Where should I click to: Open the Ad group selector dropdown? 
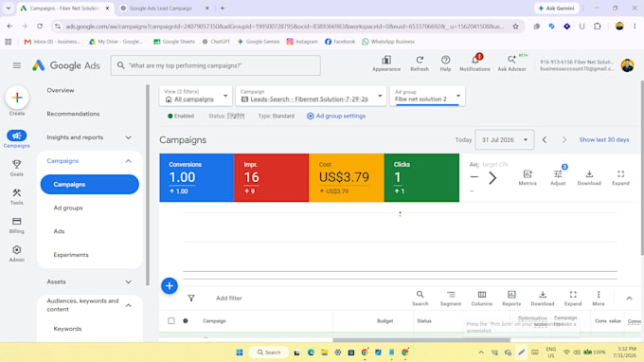(x=427, y=96)
